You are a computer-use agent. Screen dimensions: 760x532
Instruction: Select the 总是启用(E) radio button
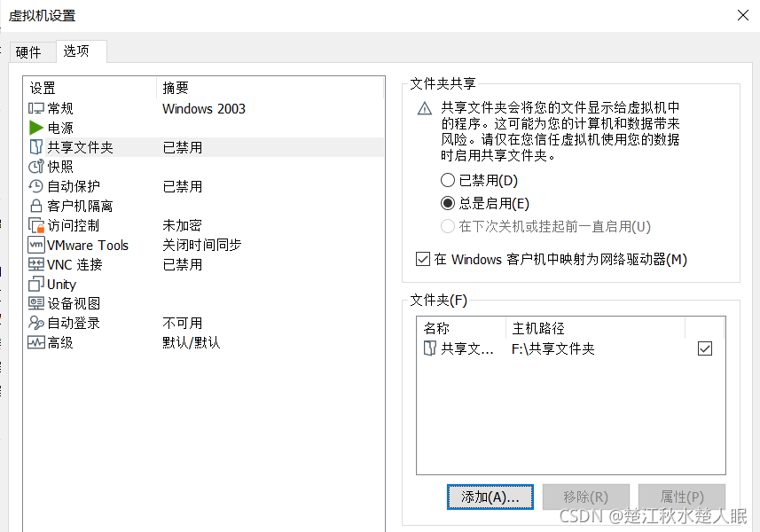[x=447, y=203]
